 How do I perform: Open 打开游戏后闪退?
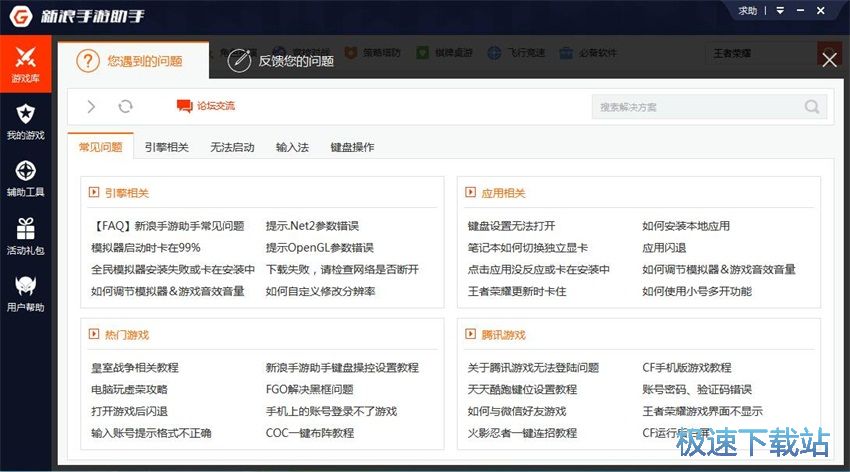[130, 411]
